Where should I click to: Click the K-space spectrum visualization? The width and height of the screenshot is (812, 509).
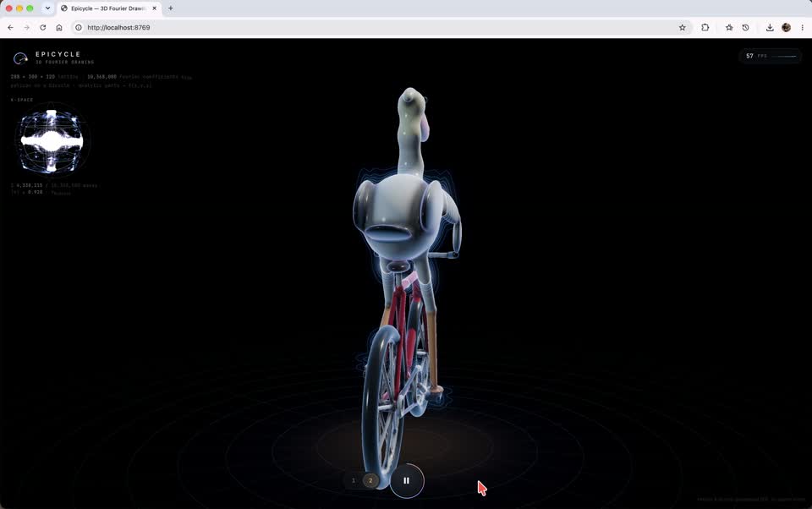pyautogui.click(x=52, y=140)
